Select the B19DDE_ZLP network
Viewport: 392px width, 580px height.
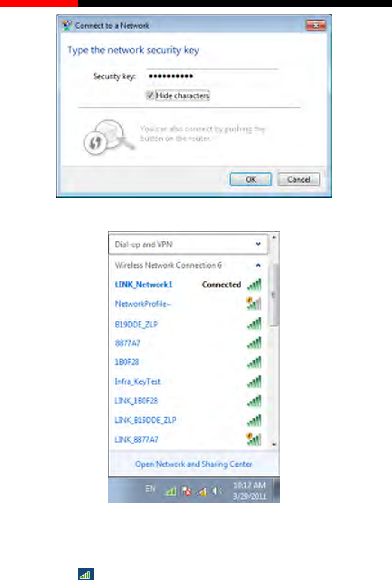(136, 324)
